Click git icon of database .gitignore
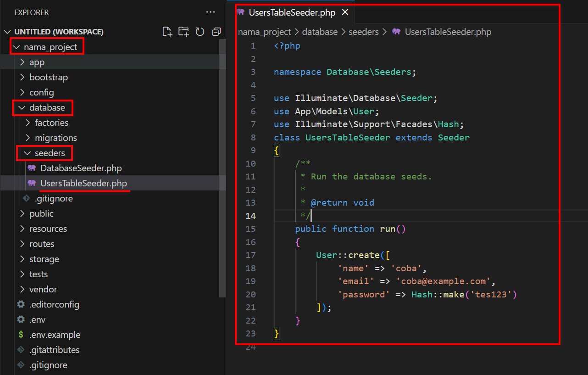Viewport: 588px width, 375px height. (x=26, y=198)
